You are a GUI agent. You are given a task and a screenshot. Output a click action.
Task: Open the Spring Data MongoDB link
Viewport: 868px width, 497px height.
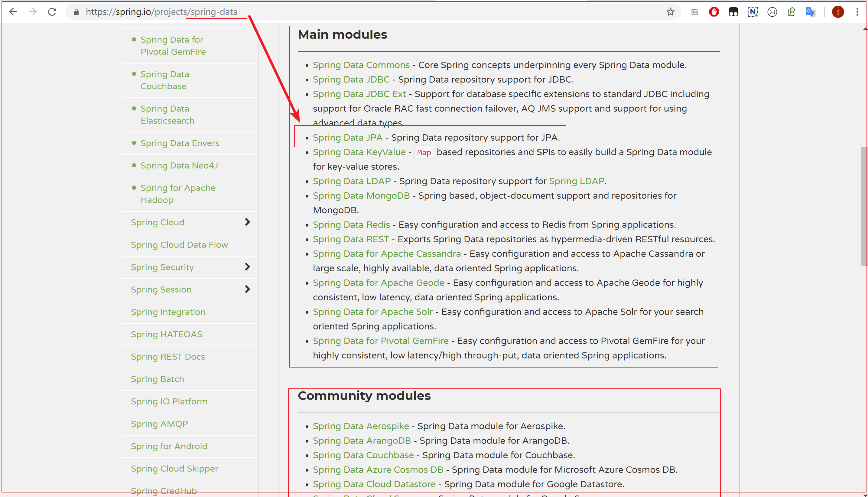click(361, 196)
